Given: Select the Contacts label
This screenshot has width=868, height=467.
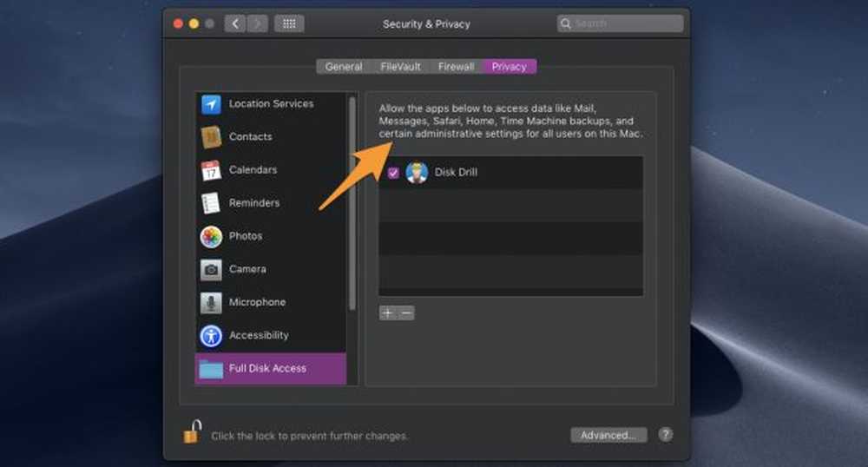Looking at the screenshot, I should click(x=250, y=136).
